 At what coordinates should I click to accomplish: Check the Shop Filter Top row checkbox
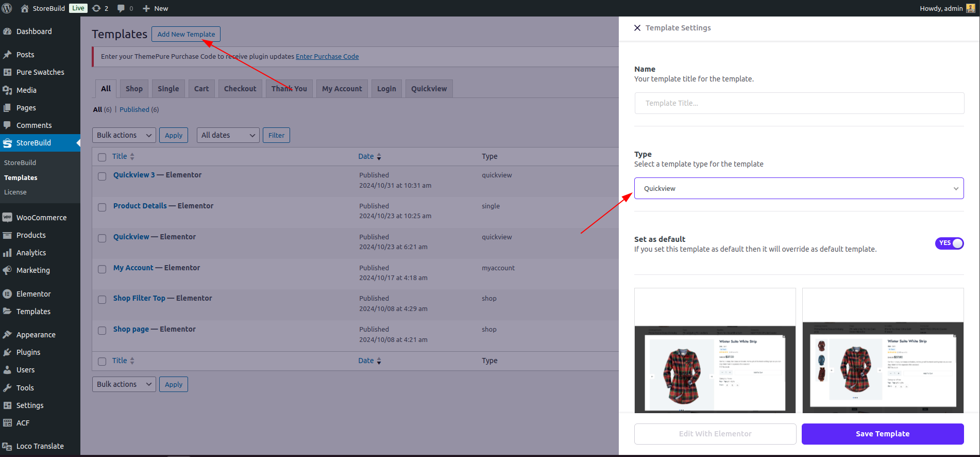coord(102,300)
